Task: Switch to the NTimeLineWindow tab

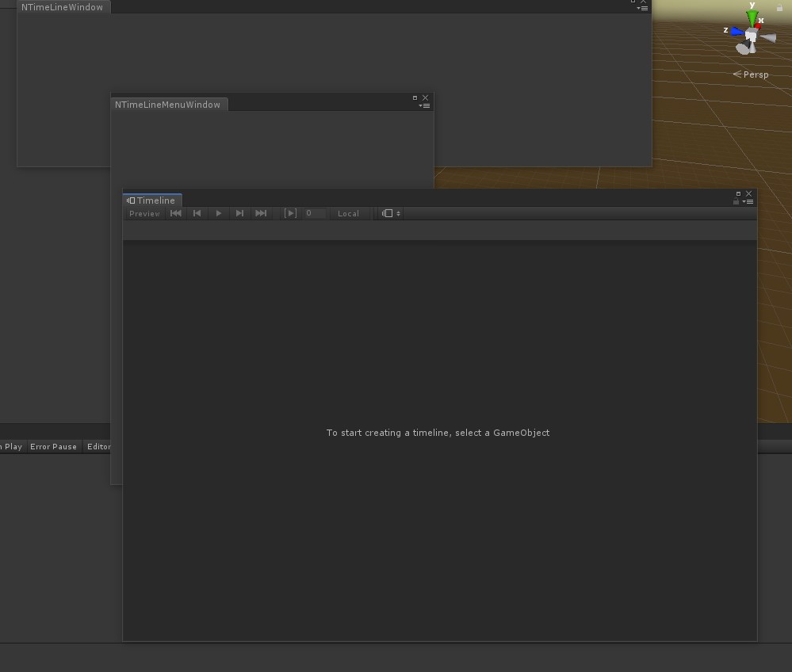Action: pos(63,7)
